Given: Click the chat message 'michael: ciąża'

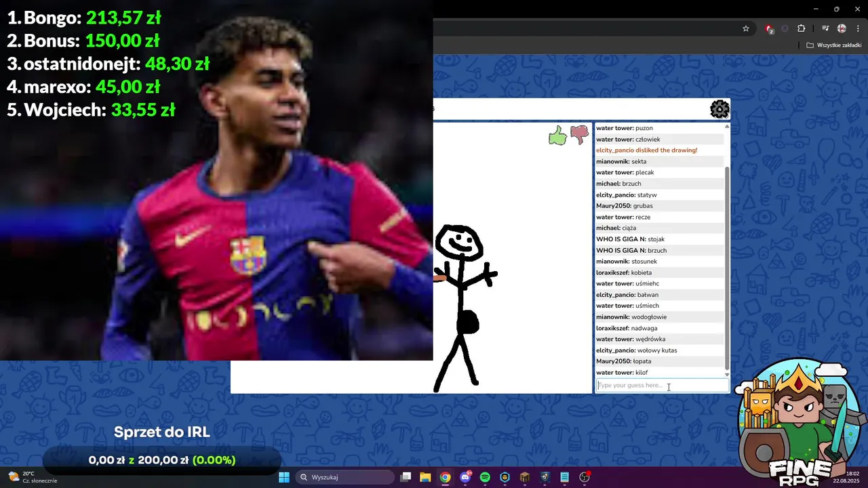Looking at the screenshot, I should 616,228.
